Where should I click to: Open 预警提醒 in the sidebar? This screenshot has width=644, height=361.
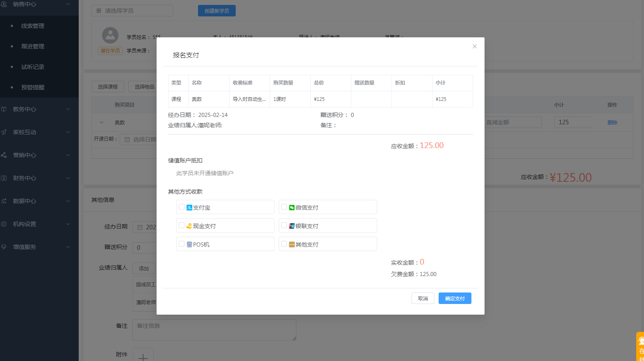(33, 87)
